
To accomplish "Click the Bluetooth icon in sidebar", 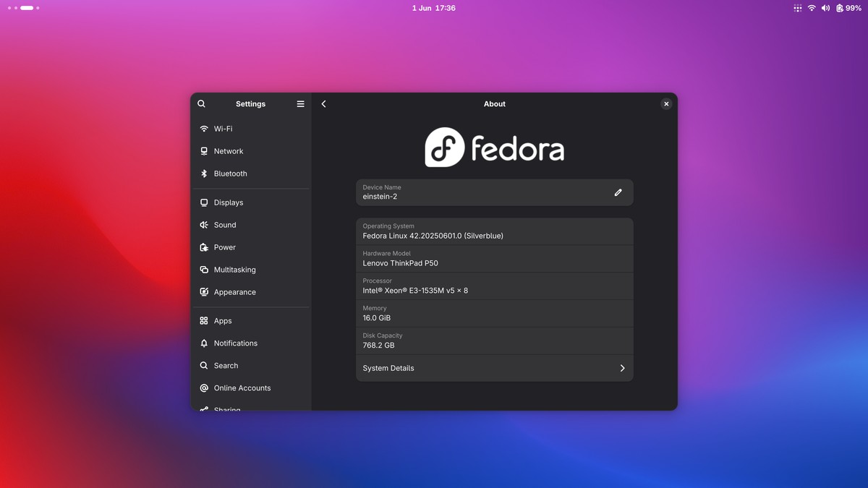I will (204, 174).
